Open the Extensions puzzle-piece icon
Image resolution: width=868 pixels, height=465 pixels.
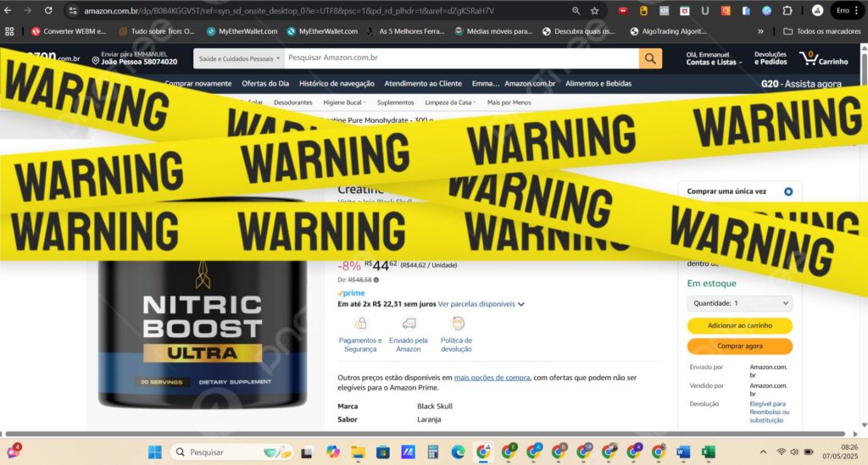[x=787, y=10]
